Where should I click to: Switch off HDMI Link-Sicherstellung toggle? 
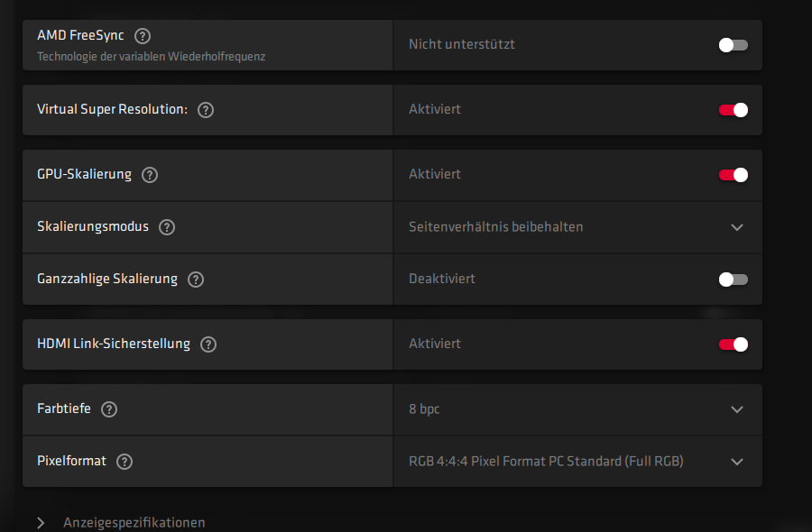[733, 344]
